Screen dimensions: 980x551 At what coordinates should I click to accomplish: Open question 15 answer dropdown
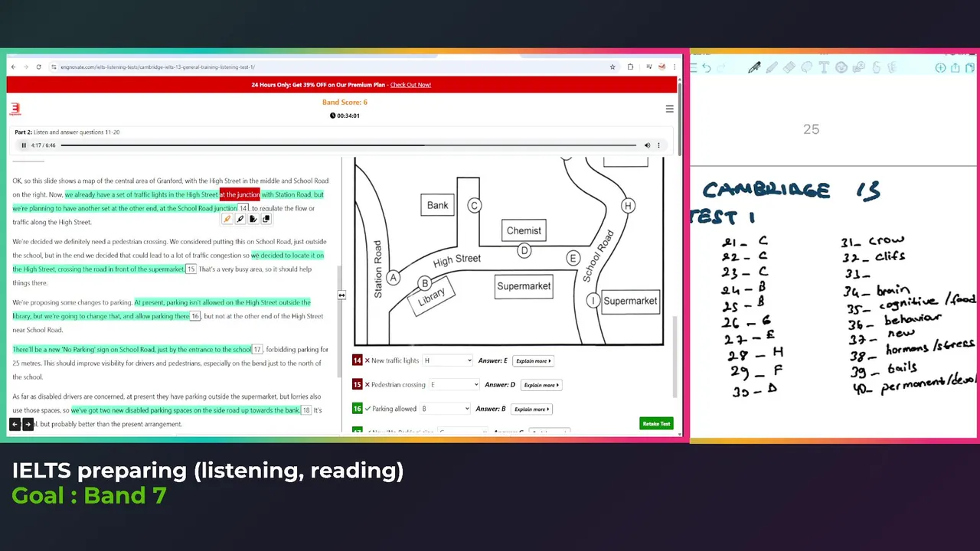pyautogui.click(x=454, y=385)
